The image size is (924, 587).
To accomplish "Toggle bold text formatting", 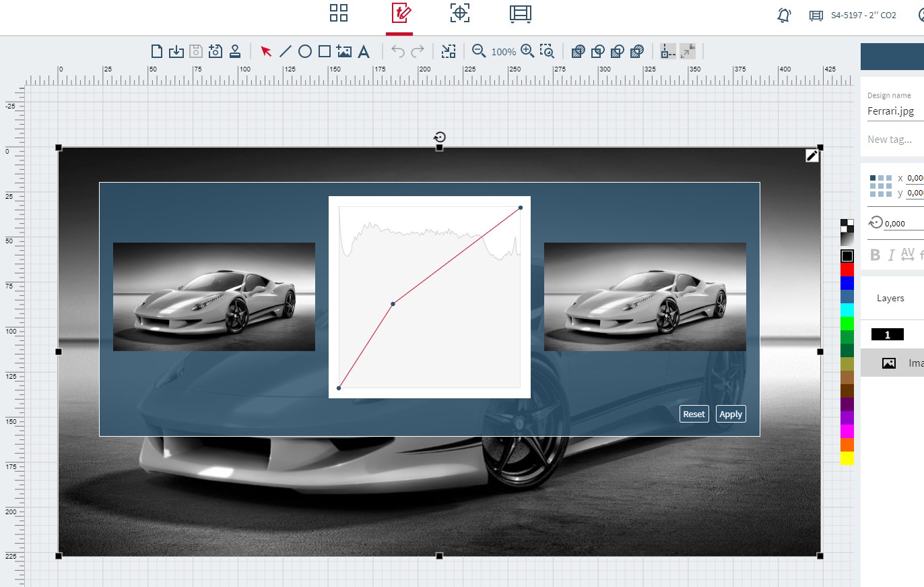I will point(876,255).
